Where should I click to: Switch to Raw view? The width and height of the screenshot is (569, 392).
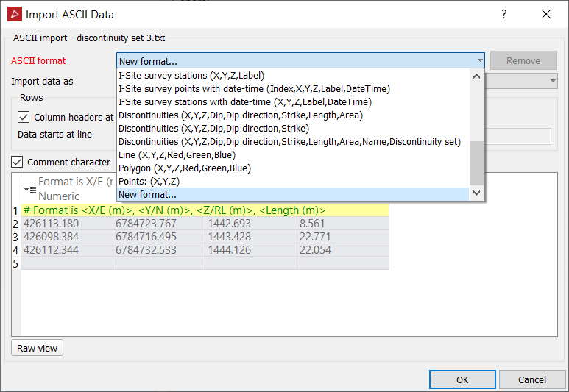(x=38, y=348)
